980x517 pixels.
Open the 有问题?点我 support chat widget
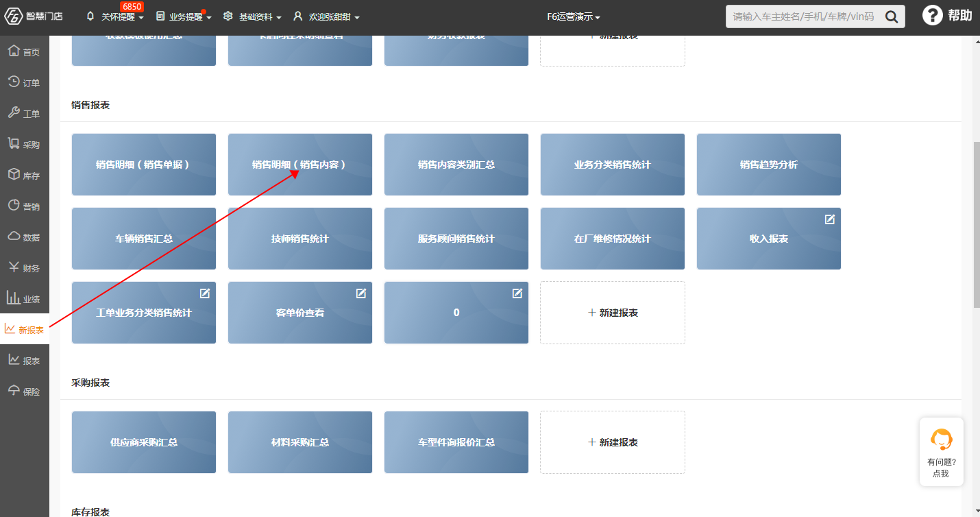(941, 452)
